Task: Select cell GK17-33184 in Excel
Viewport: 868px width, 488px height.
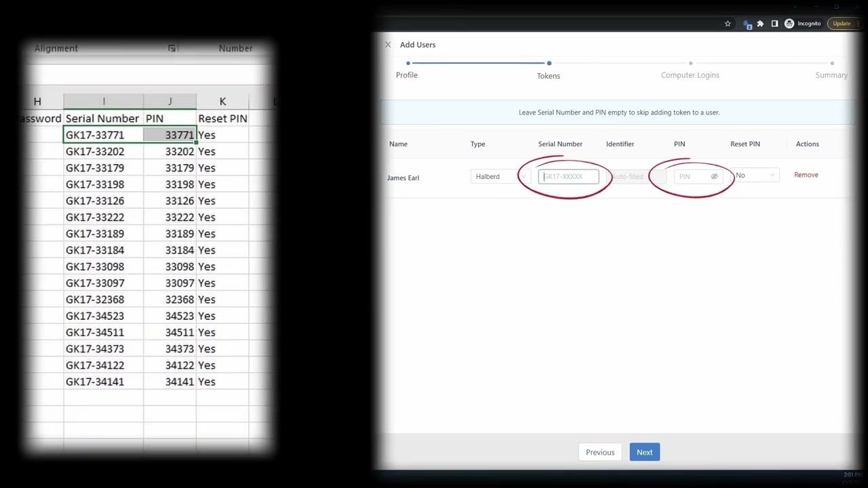Action: click(104, 250)
